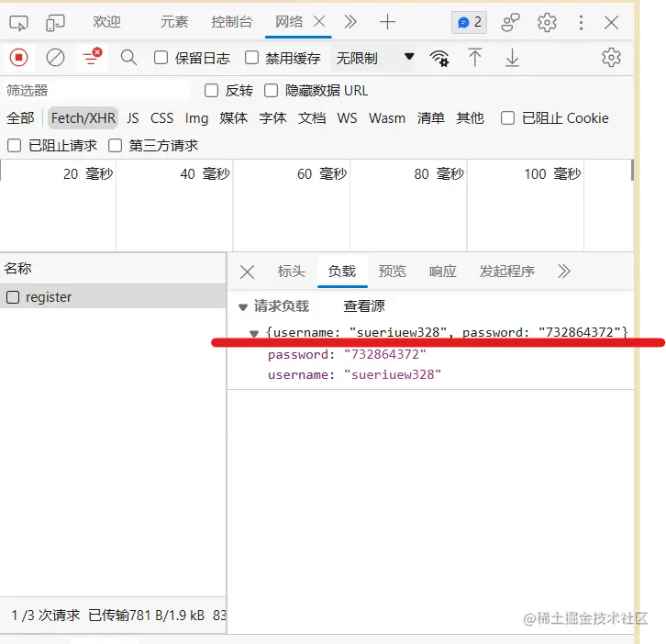Click the status bar request count text

pyautogui.click(x=46, y=616)
